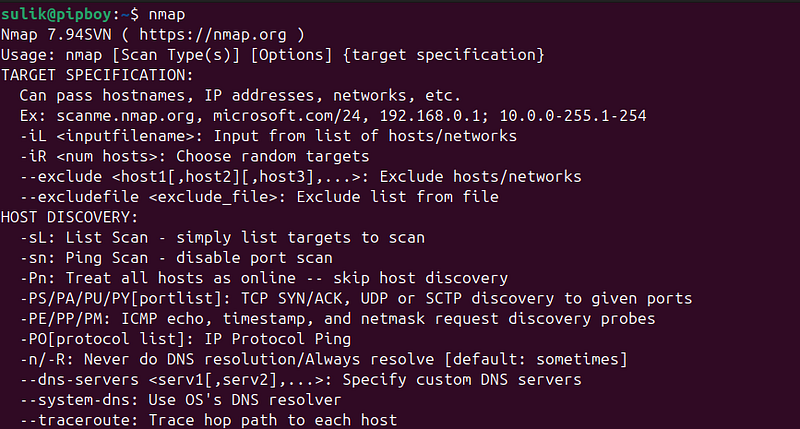
Task: Click the -sL List Scan line
Action: pos(222,238)
